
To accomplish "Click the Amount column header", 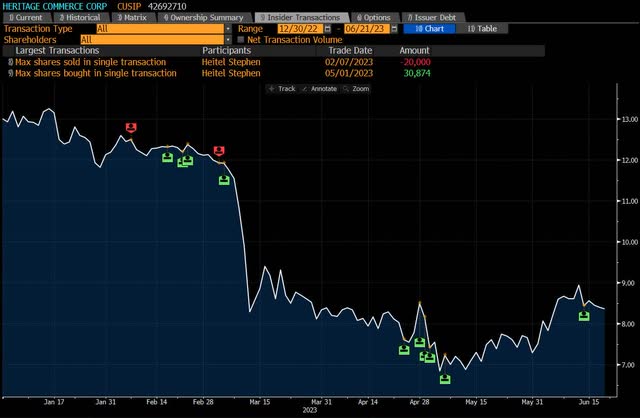I will (414, 51).
